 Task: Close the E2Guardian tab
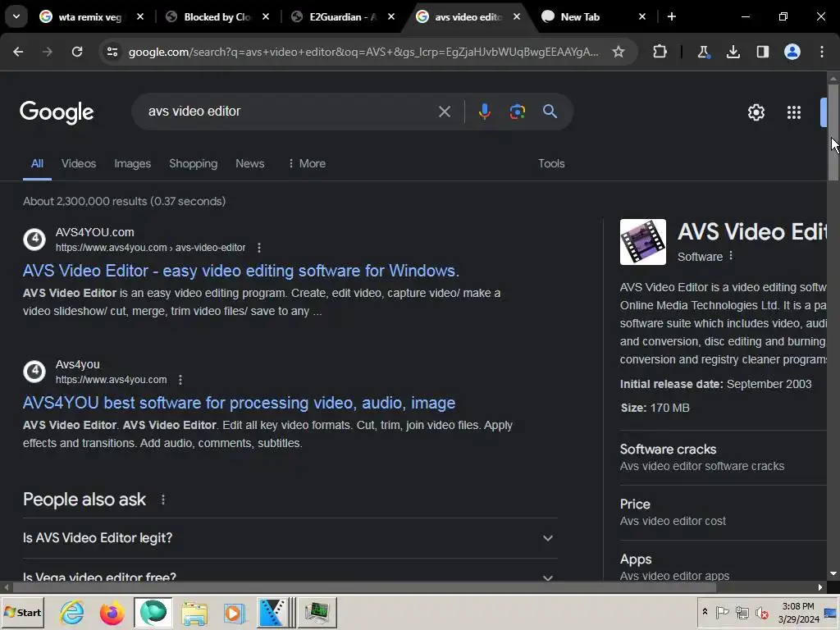coord(391,16)
